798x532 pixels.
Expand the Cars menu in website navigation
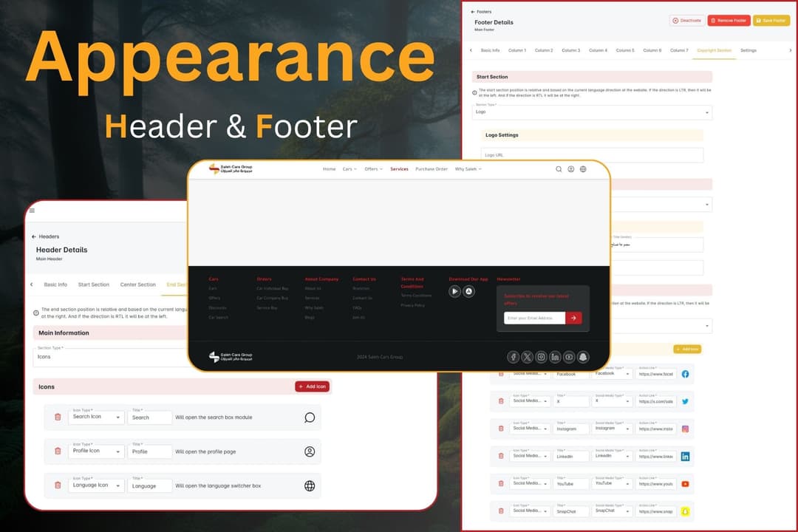click(x=349, y=169)
